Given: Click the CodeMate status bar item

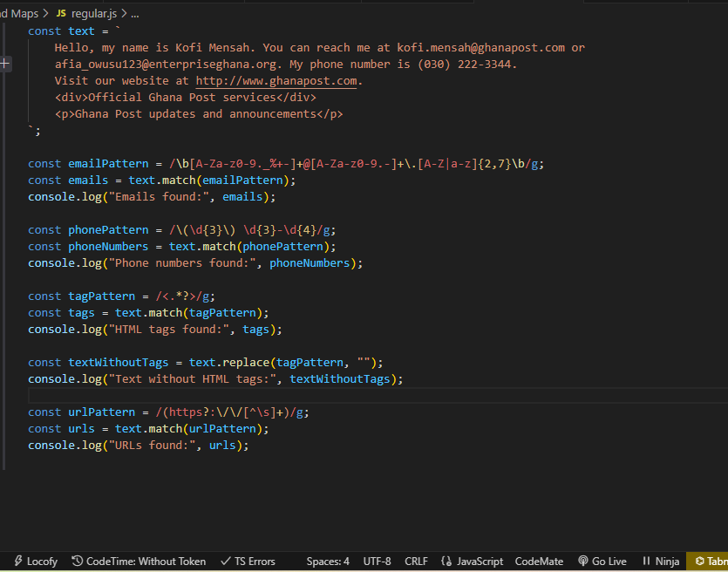Looking at the screenshot, I should pyautogui.click(x=539, y=562).
